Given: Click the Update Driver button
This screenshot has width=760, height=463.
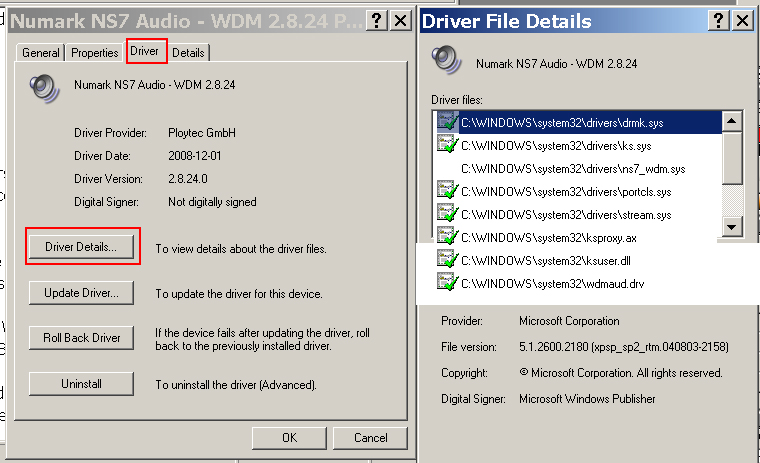Looking at the screenshot, I should (82, 293).
